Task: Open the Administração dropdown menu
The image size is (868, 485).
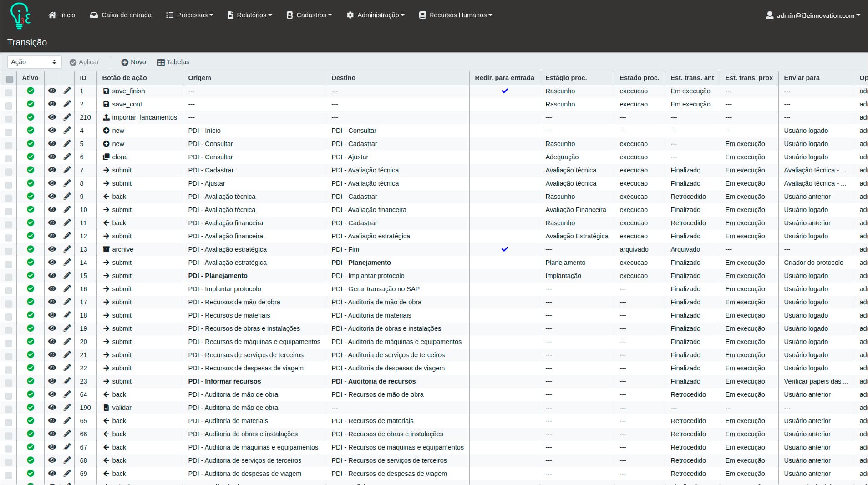Action: [x=376, y=15]
